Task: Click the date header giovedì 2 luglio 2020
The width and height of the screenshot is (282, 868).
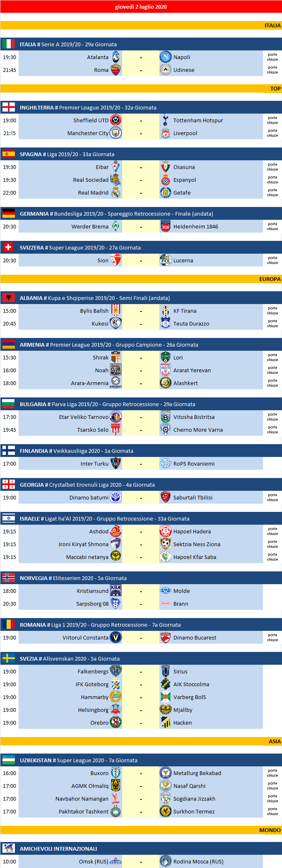Action: [141, 7]
